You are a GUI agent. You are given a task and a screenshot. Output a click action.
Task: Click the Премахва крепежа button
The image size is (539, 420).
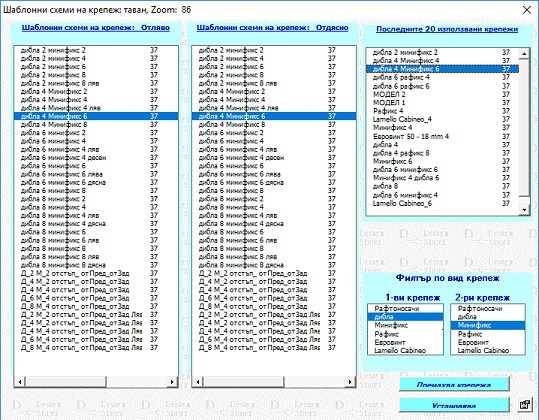[x=454, y=384]
